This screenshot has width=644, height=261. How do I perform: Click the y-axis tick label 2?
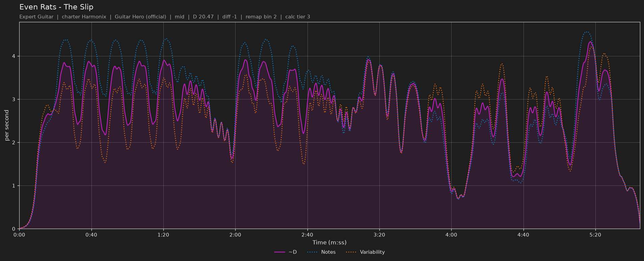15,143
